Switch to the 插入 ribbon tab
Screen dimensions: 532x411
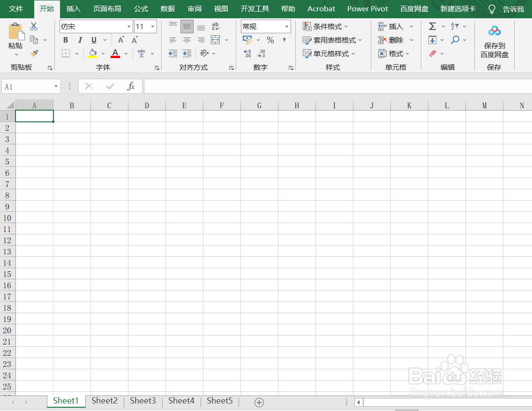[x=73, y=8]
